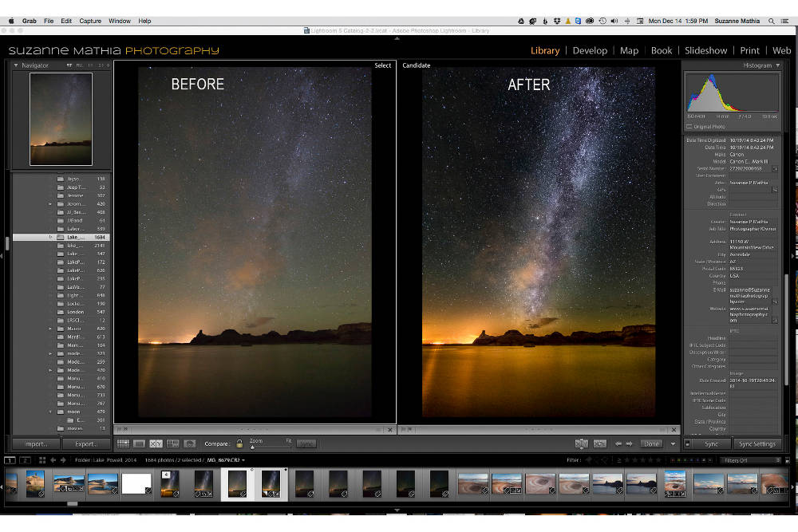Switch to Grid view in toolbar
The image size is (798, 532).
[x=123, y=443]
